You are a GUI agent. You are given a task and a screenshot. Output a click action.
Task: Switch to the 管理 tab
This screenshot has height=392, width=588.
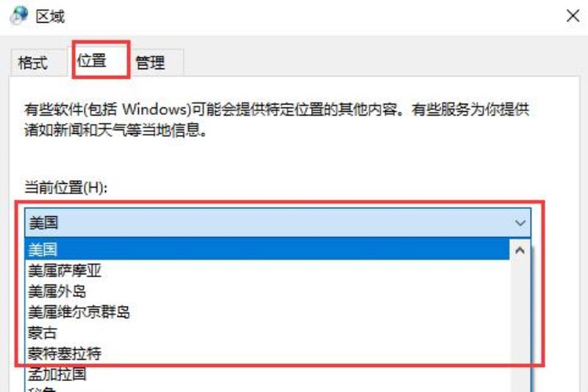click(150, 63)
